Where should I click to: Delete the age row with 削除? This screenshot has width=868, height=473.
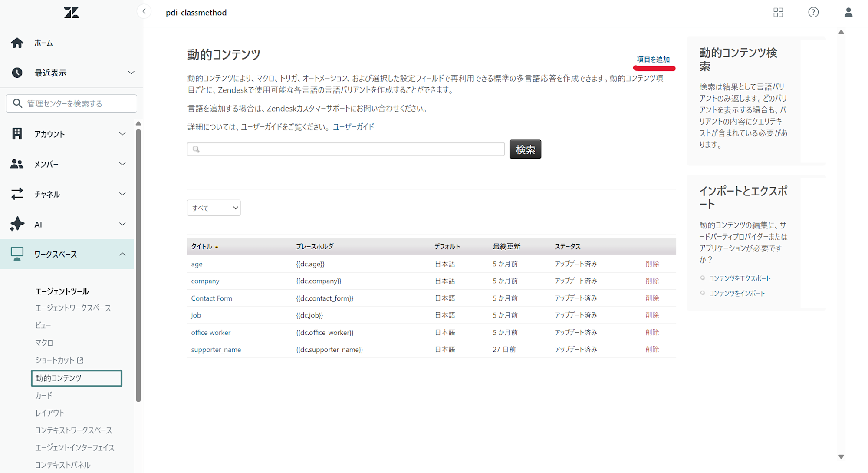pos(652,264)
